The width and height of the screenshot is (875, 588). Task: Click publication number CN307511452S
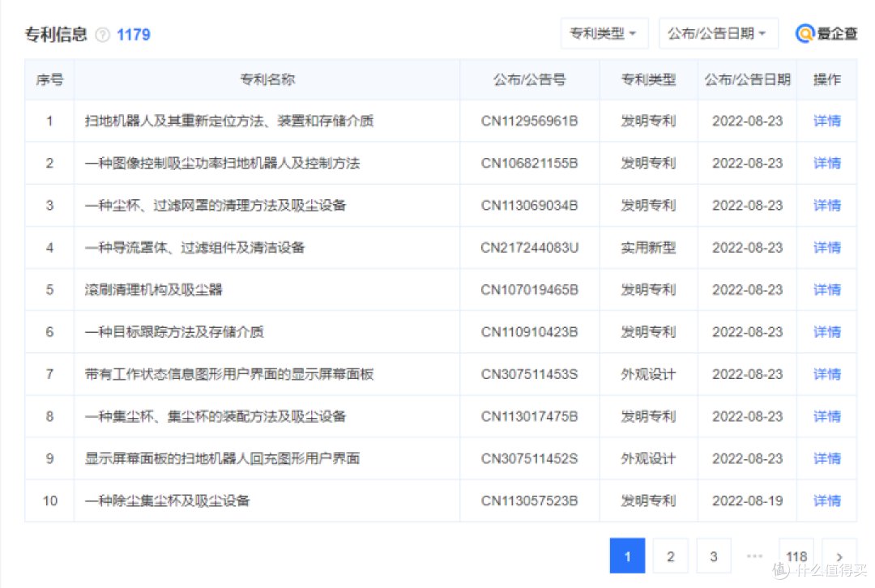(529, 458)
